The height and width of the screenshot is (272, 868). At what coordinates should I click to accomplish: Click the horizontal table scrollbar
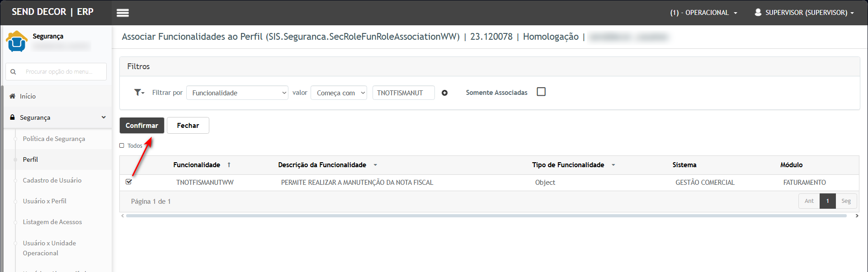486,216
